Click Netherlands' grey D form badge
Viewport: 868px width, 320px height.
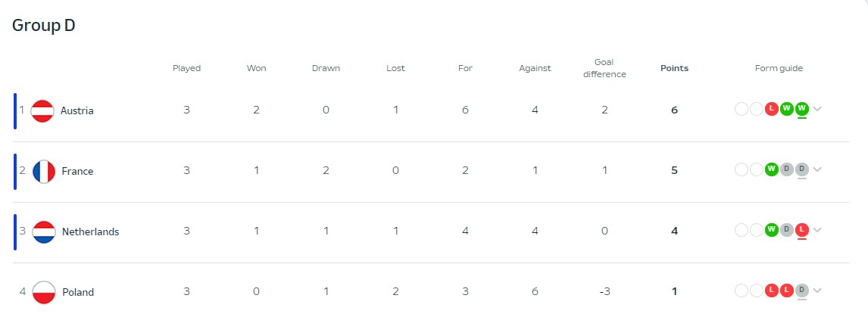click(x=787, y=230)
